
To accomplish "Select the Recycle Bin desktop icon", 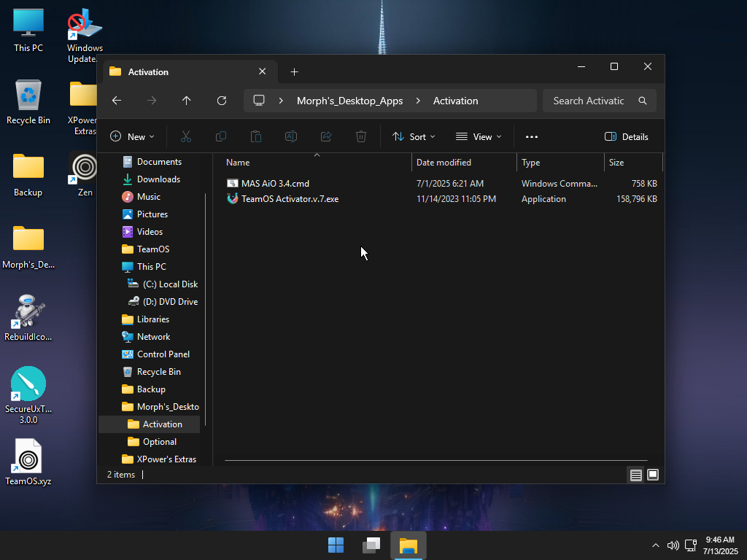I will (x=28, y=102).
